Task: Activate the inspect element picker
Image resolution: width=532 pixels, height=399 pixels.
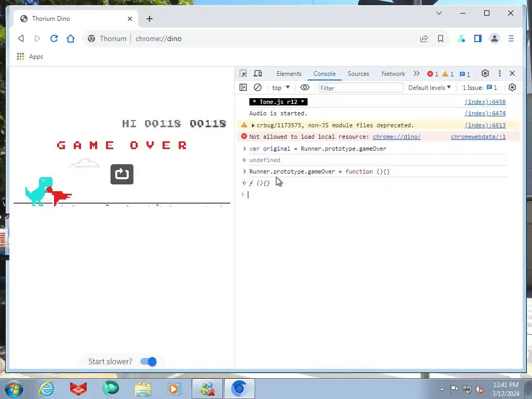Action: (x=243, y=73)
